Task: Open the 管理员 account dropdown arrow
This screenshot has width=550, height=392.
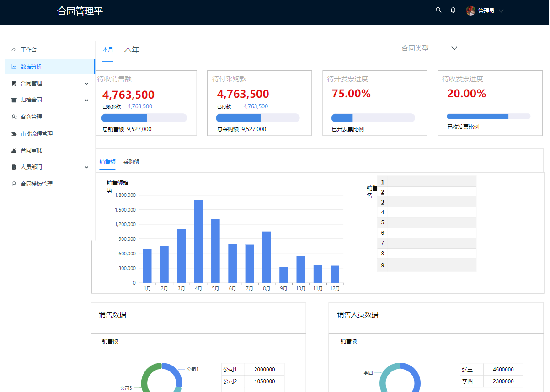Action: (x=501, y=11)
